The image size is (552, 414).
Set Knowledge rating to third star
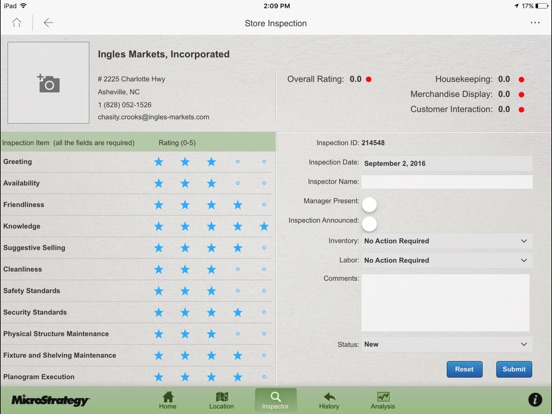(x=211, y=226)
